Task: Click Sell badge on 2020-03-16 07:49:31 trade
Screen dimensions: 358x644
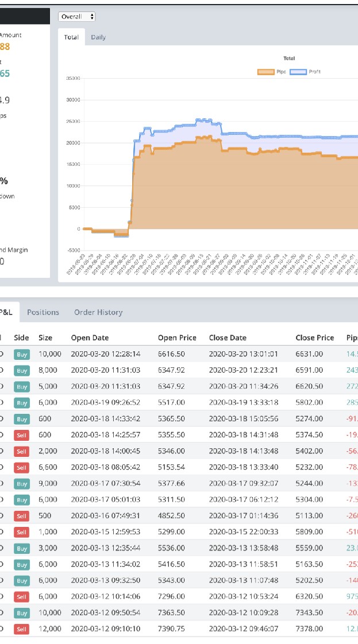Action: click(x=22, y=516)
